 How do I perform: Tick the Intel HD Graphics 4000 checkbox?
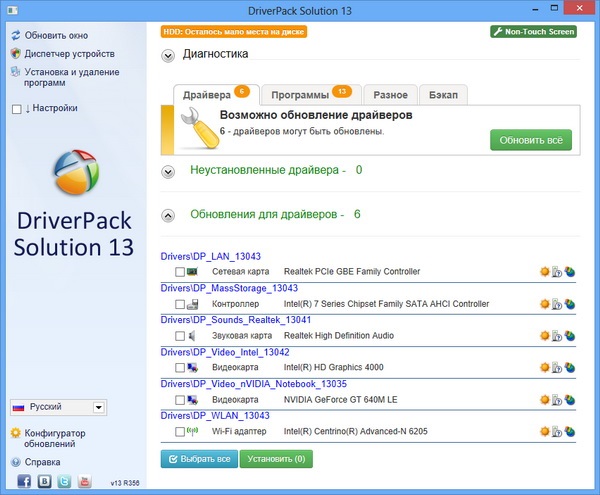180,369
